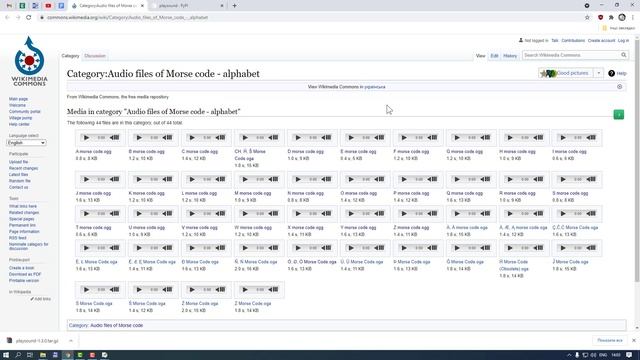Seek within the R morse code.ogg player bar

[x=525, y=179]
